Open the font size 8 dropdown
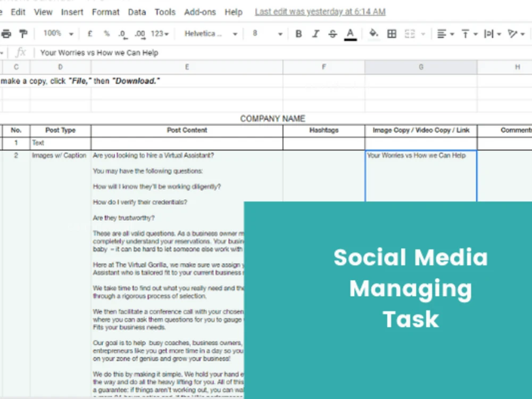Screen dimensions: 532x399 (268, 34)
